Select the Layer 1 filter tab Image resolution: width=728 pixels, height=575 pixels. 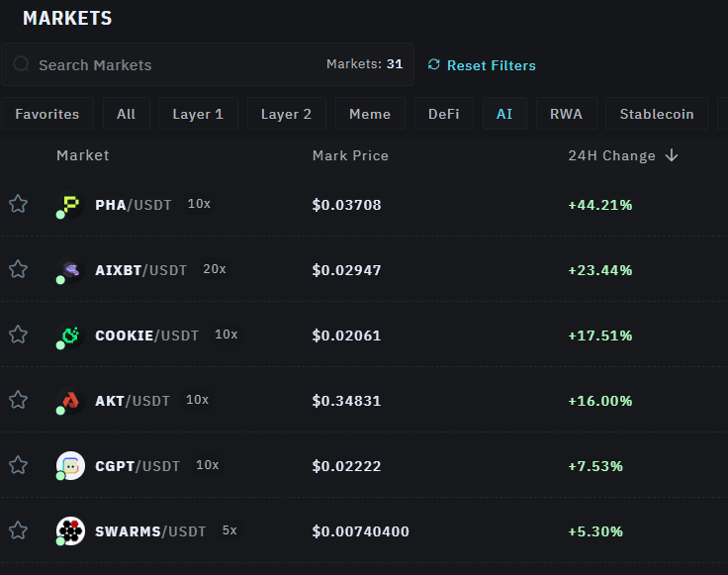pos(198,114)
